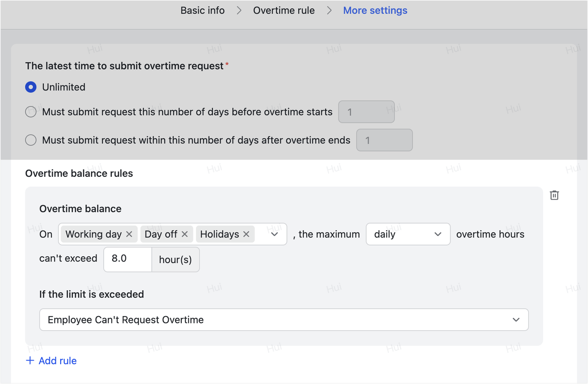Remove the Day off tag

point(185,234)
